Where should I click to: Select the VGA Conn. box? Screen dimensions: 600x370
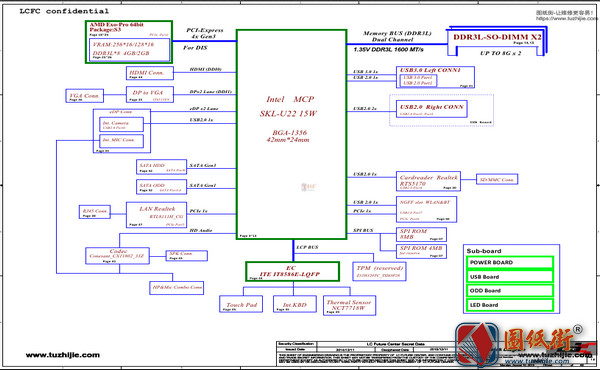pos(85,96)
